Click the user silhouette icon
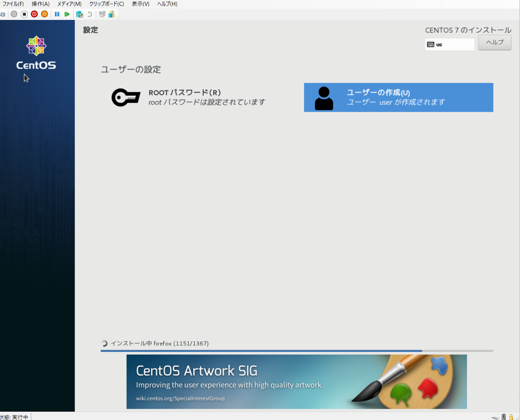 (324, 98)
